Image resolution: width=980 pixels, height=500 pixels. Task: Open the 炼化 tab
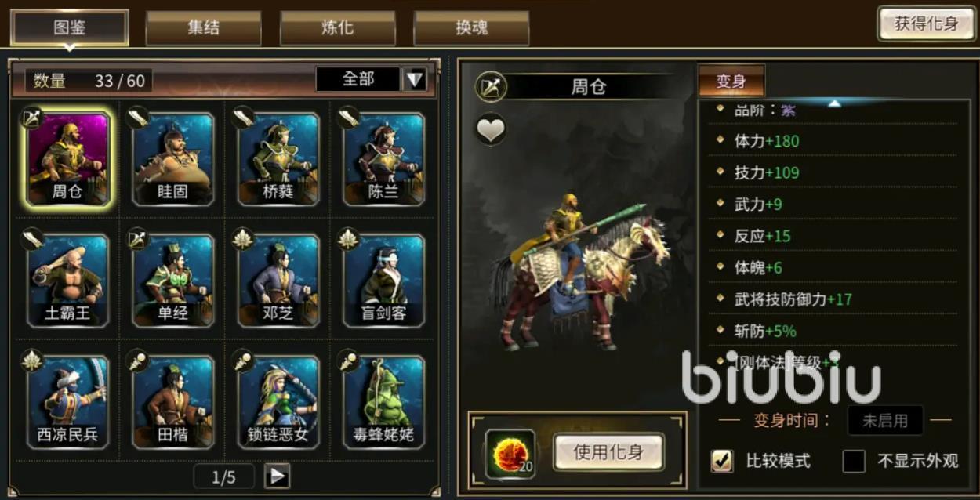point(337,27)
